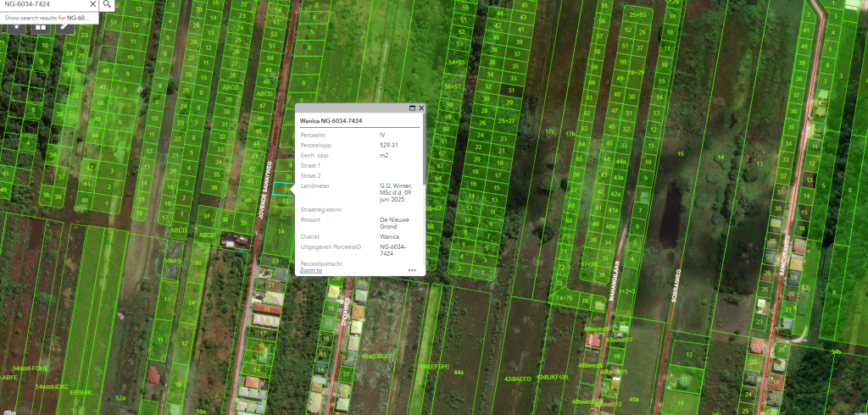The width and height of the screenshot is (868, 415).
Task: Select 'Show search results for NG-60...' suggestion
Action: point(47,18)
